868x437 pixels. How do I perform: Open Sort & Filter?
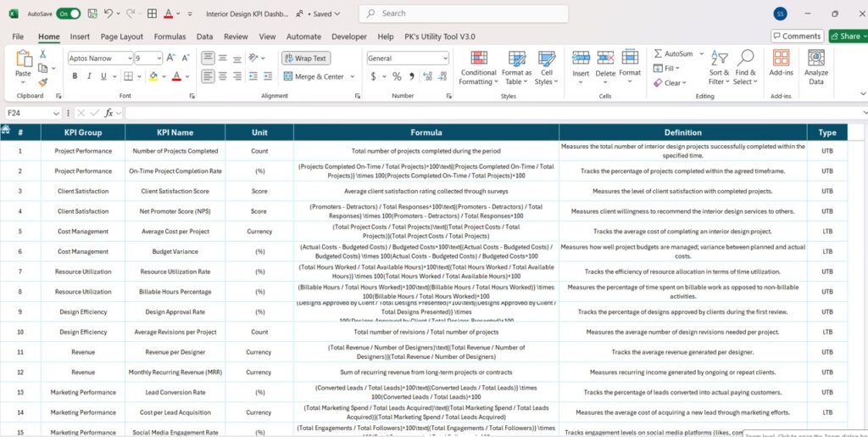tap(719, 68)
